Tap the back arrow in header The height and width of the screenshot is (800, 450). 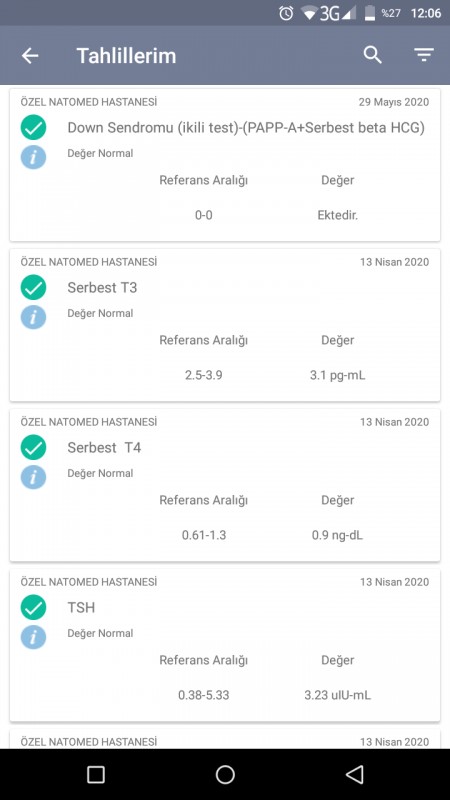pos(30,56)
